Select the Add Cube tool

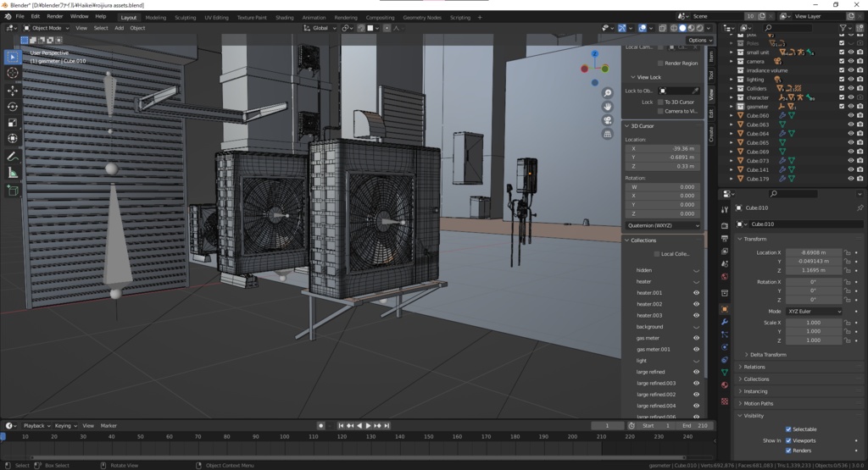pos(13,191)
